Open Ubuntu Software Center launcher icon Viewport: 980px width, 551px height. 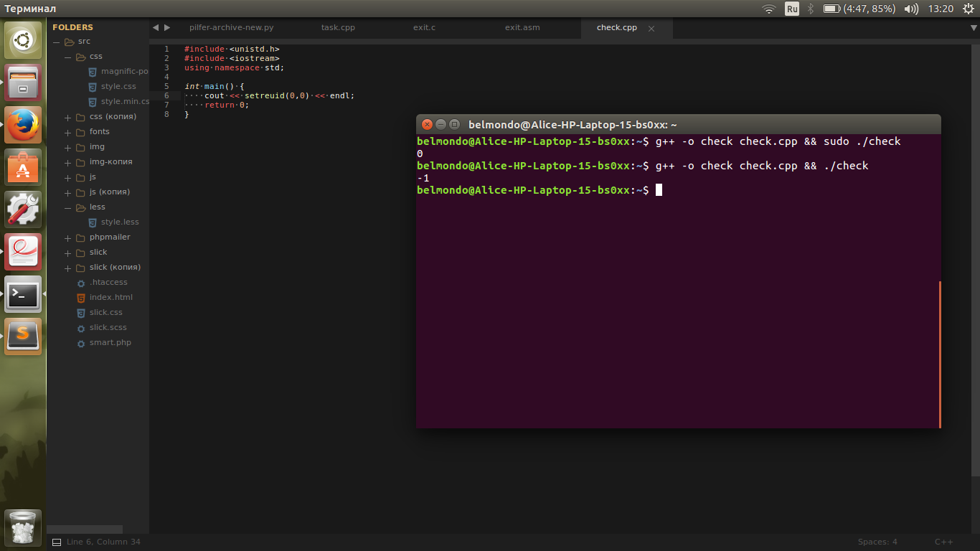click(24, 167)
